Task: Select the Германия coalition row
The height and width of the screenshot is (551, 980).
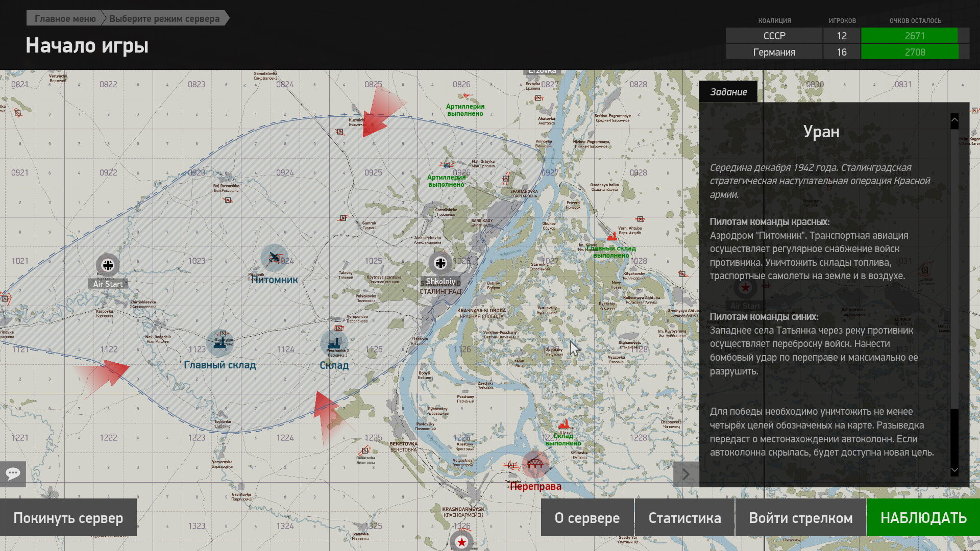Action: (x=774, y=52)
